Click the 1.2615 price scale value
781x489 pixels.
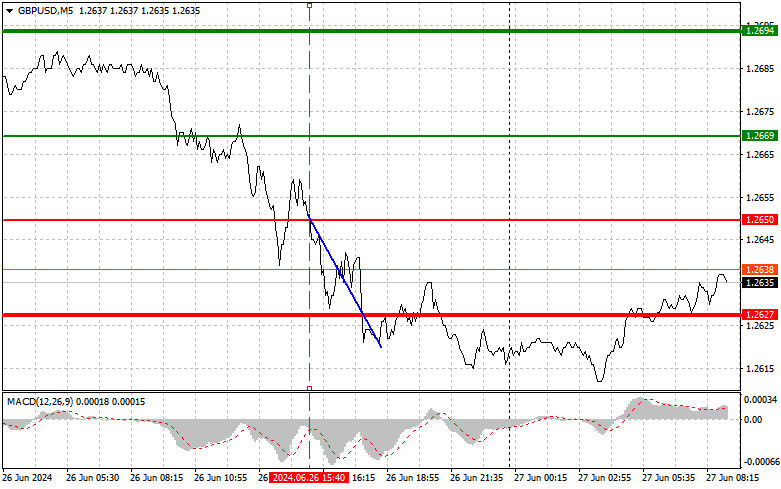760,368
